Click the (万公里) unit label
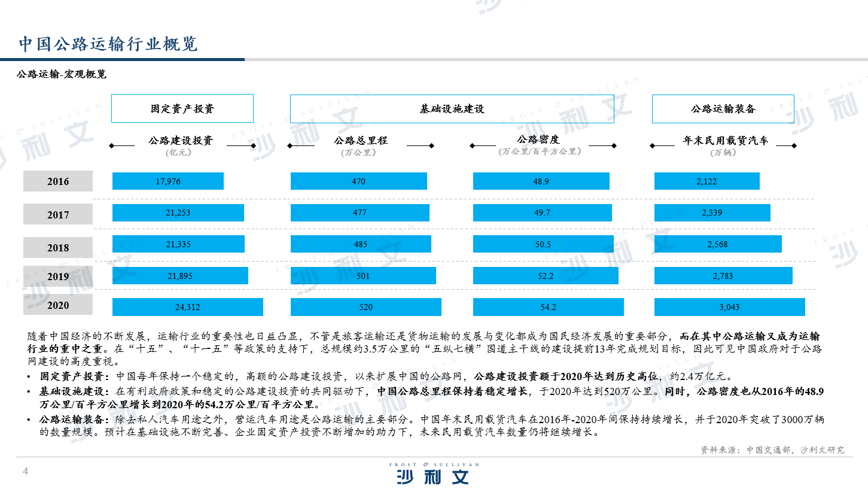The width and height of the screenshot is (868, 489). click(x=360, y=153)
